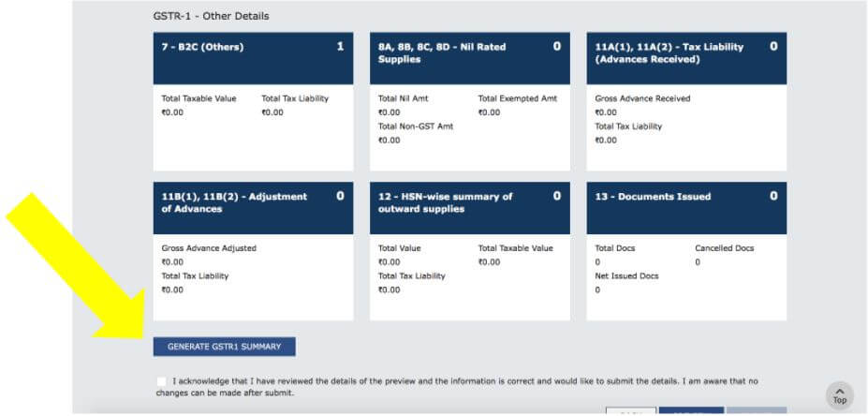Select Total Exempted Amt in Nil Rated card
The height and width of the screenshot is (416, 868).
click(515, 98)
